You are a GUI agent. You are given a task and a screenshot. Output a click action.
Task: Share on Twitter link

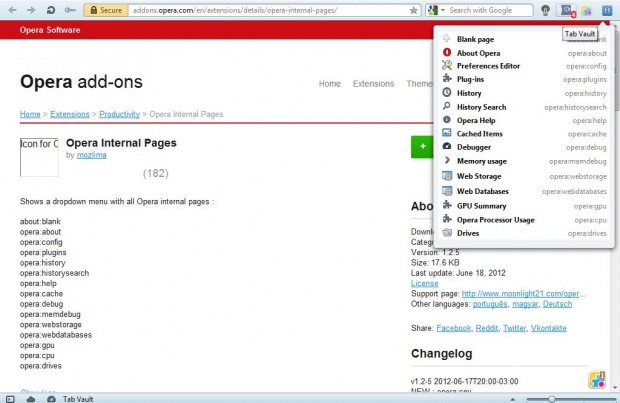click(514, 328)
